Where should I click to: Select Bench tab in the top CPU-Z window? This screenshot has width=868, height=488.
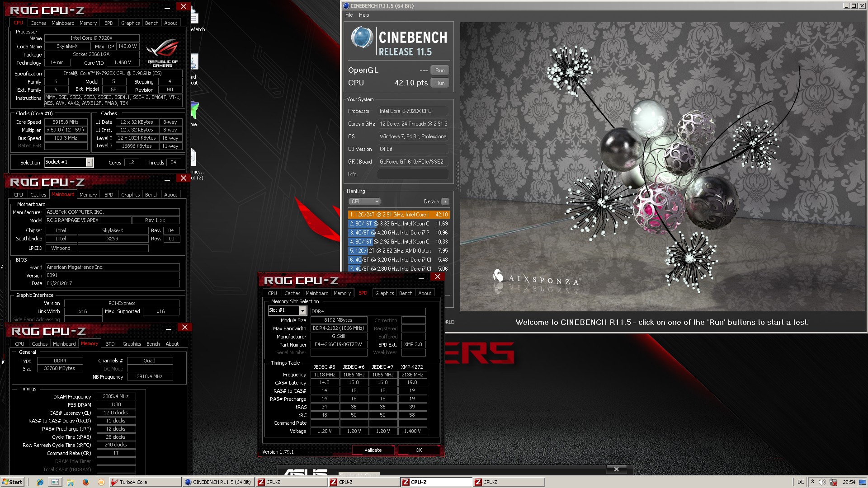point(152,23)
